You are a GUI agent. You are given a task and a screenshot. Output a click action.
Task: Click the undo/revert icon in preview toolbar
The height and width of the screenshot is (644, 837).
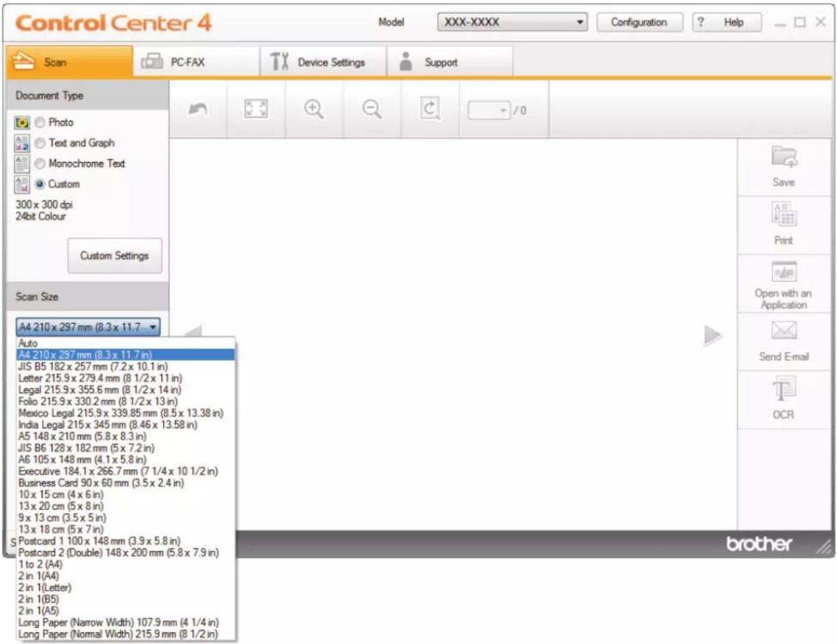(x=198, y=109)
